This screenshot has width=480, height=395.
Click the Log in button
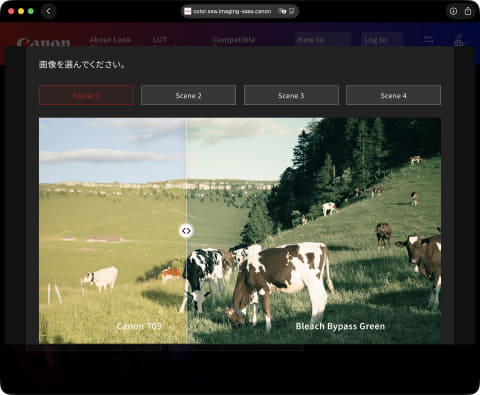point(382,40)
